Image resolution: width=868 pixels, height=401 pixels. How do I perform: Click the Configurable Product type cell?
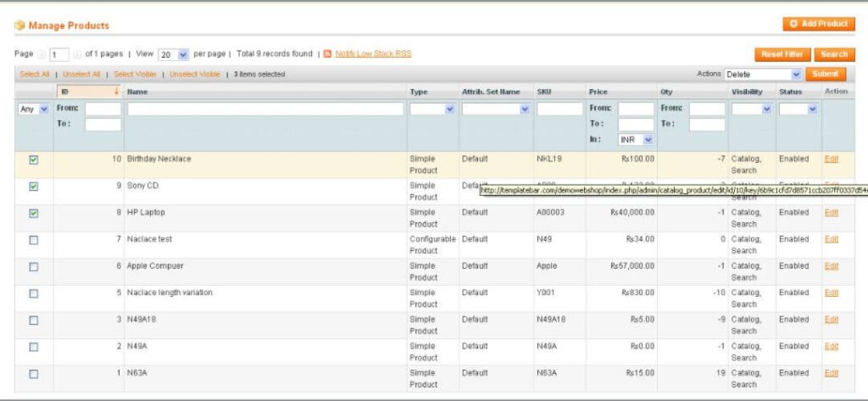tap(433, 245)
